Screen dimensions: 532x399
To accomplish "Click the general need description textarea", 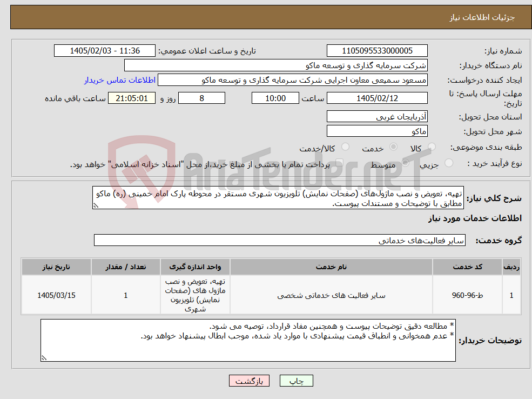I will 278,198.
